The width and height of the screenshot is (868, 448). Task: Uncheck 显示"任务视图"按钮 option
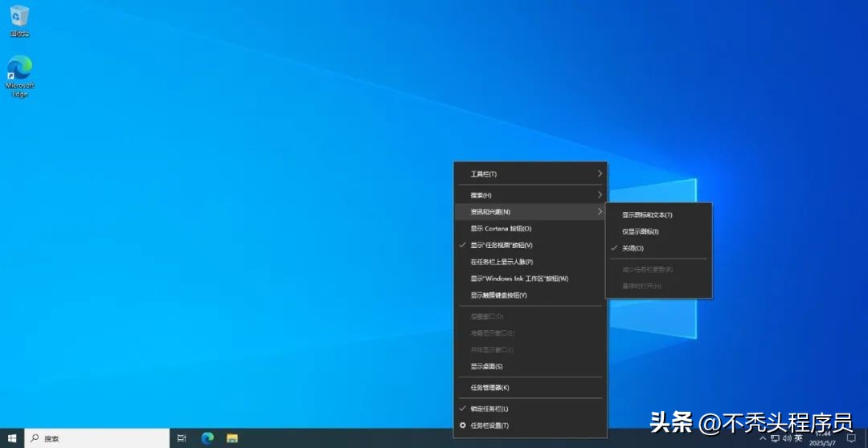coord(501,245)
